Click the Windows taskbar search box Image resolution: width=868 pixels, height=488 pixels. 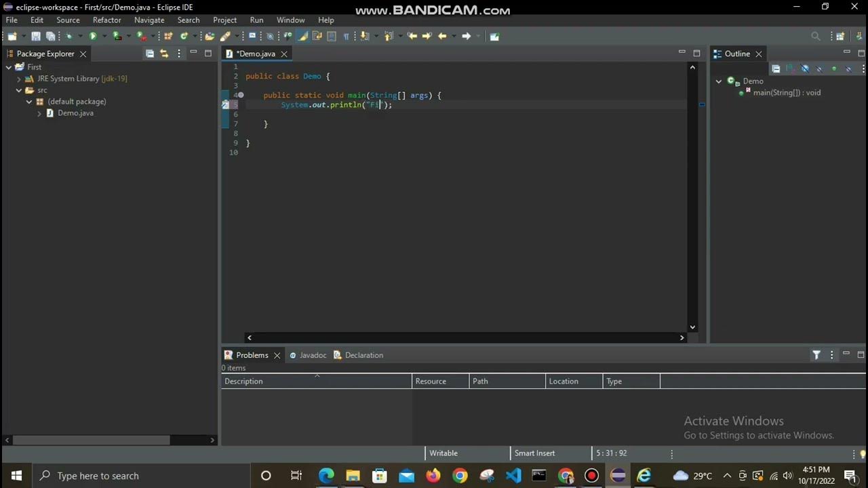point(140,476)
